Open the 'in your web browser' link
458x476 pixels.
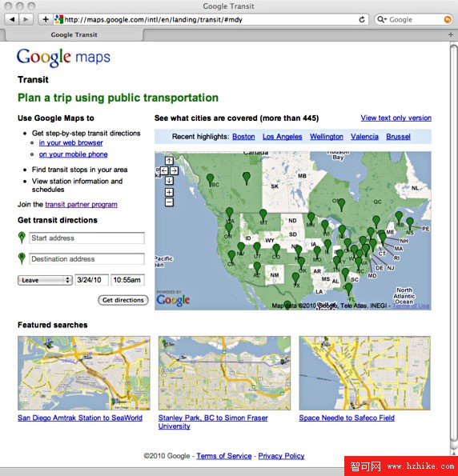coord(70,142)
